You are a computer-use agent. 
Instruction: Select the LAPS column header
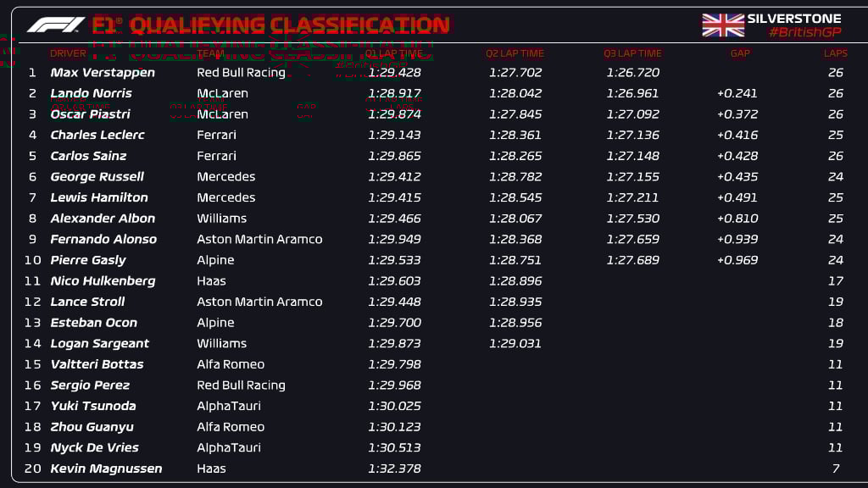pyautogui.click(x=835, y=53)
